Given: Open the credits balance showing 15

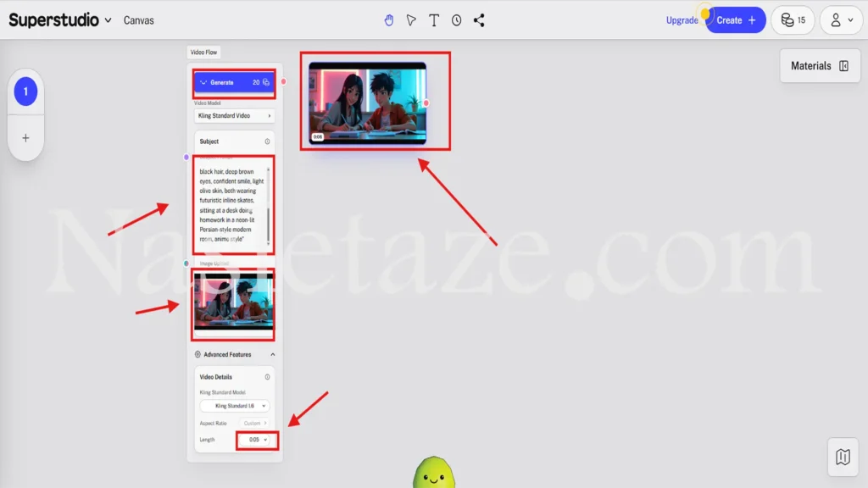Looking at the screenshot, I should (x=793, y=20).
